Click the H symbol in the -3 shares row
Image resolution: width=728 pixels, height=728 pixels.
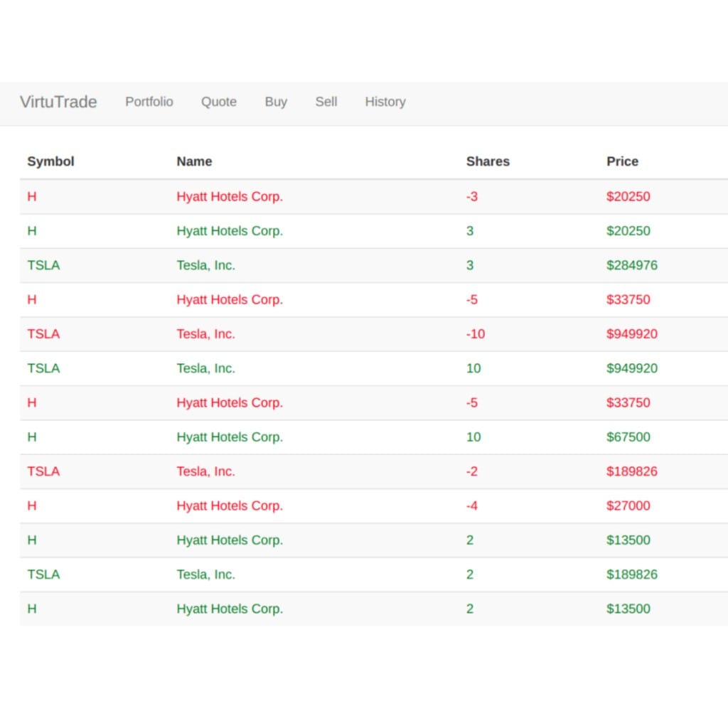coord(31,196)
